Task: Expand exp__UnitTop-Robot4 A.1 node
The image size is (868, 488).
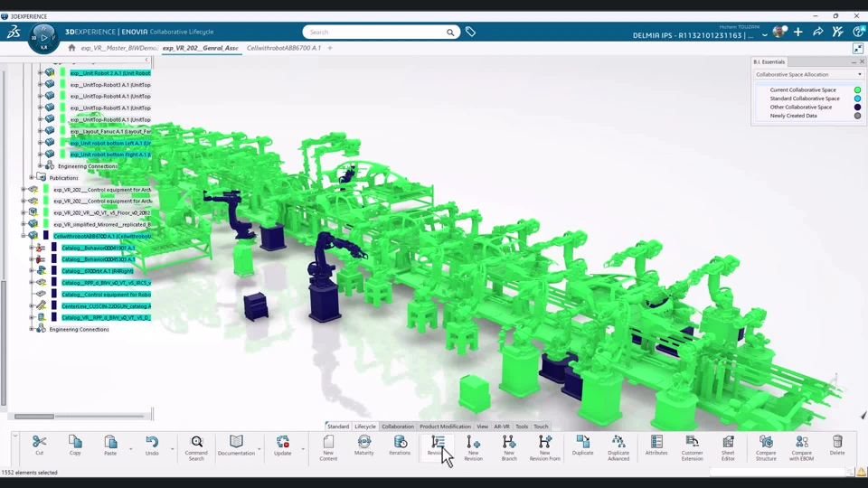Action: [40, 97]
